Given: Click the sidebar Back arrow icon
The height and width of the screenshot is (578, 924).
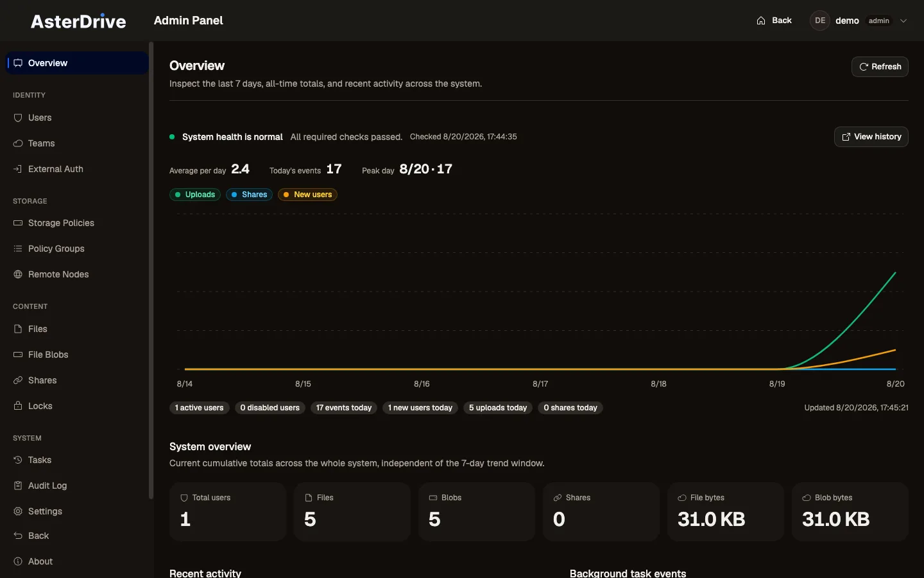Looking at the screenshot, I should coord(18,536).
